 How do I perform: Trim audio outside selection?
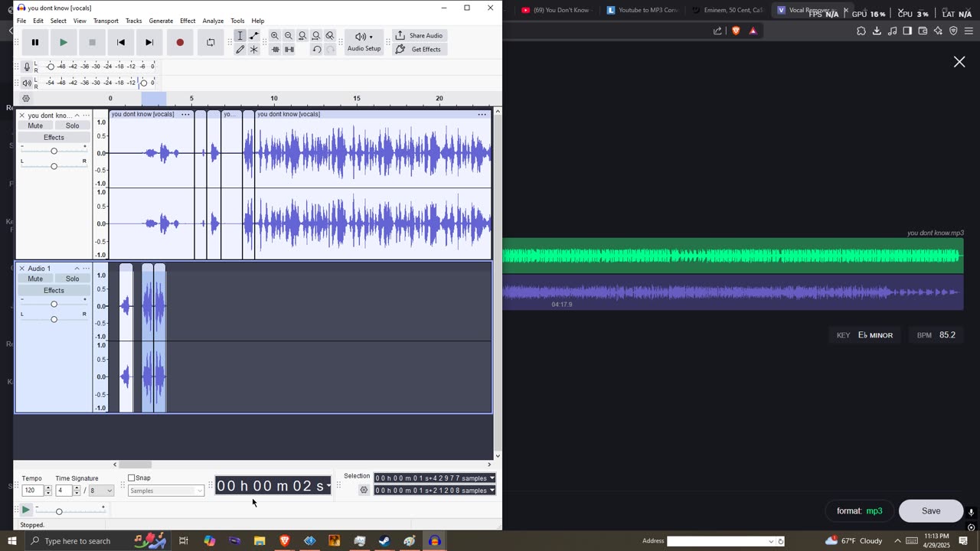click(276, 50)
